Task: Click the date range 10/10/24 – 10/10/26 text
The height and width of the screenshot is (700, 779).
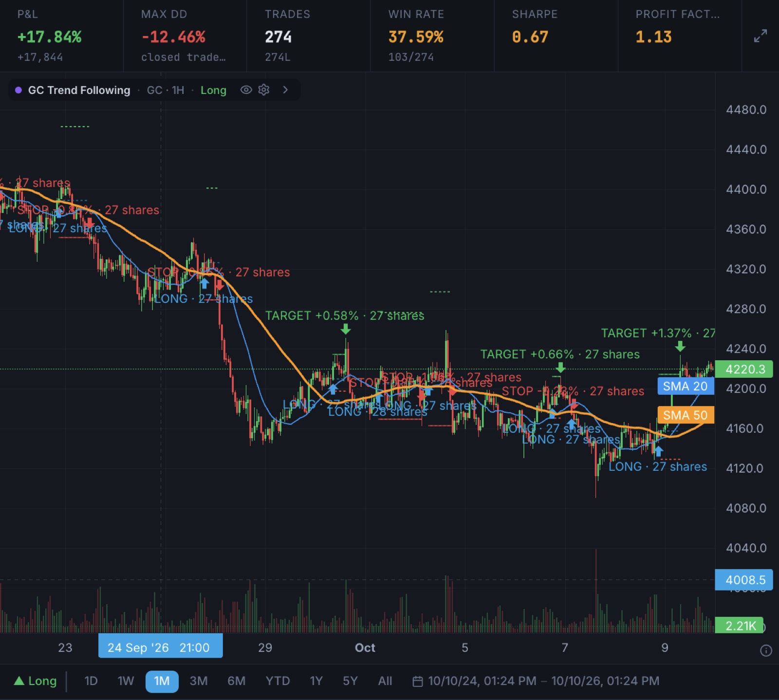Action: pos(543,681)
